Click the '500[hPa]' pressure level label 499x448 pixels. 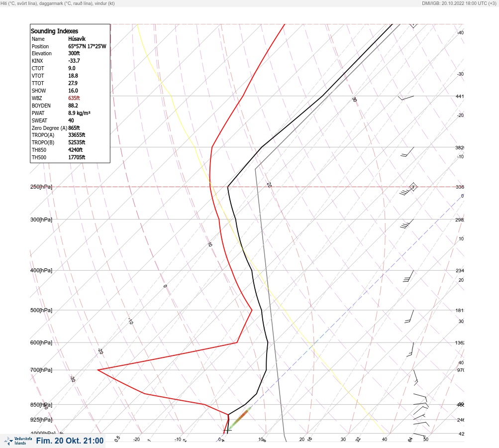pyautogui.click(x=41, y=310)
